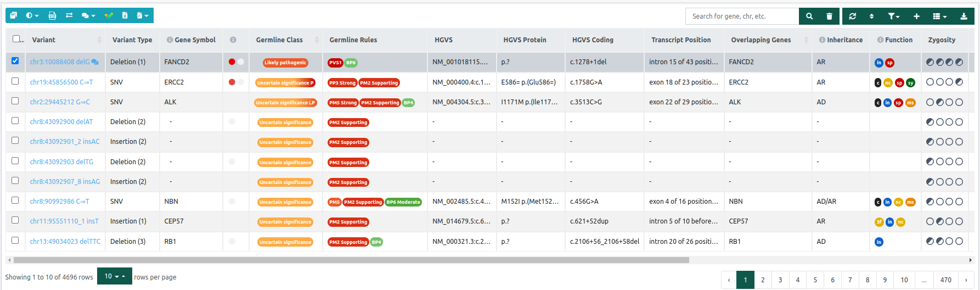
Task: Click the swap arrows toolbar icon
Action: tap(69, 15)
